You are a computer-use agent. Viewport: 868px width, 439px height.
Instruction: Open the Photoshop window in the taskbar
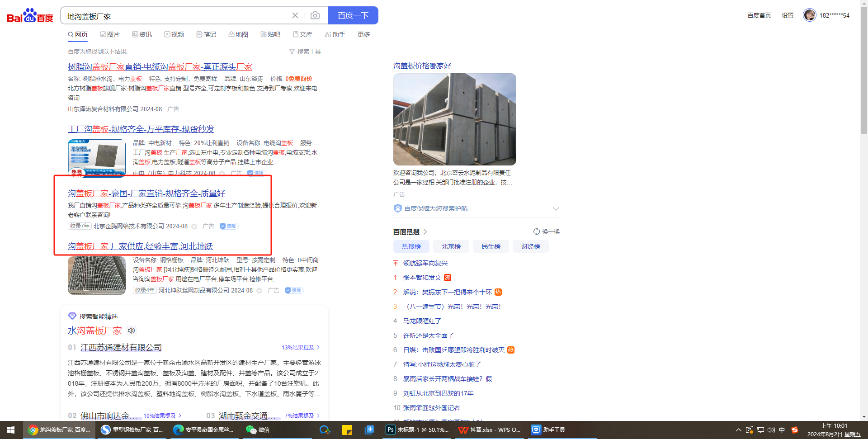[418, 430]
